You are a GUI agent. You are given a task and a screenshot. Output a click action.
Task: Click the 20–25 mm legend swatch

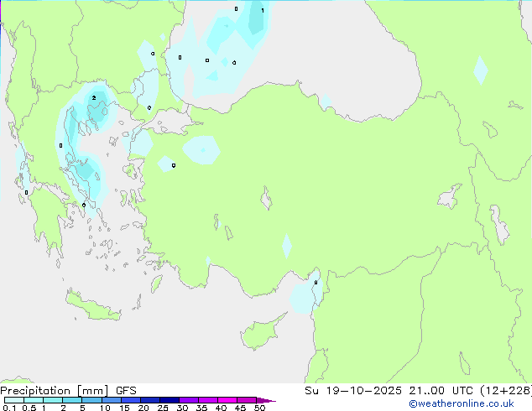click(x=149, y=400)
